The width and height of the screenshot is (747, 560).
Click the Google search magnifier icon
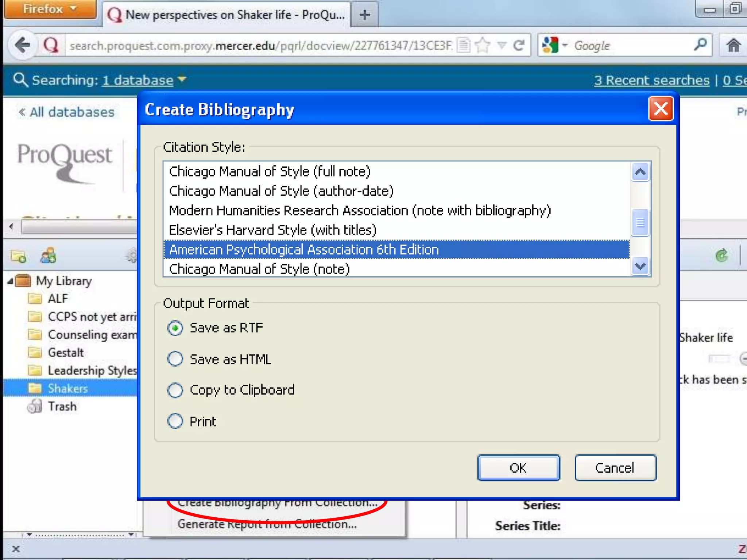(x=700, y=45)
